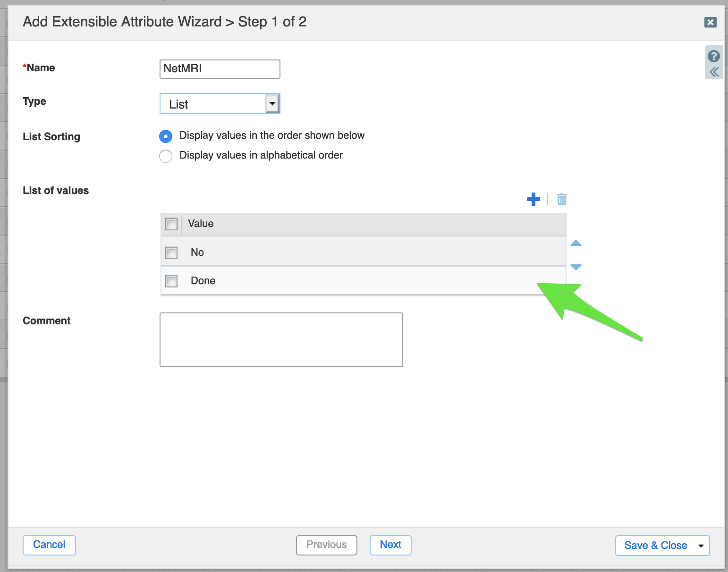
Task: Click inside the Comment text area
Action: pyautogui.click(x=281, y=339)
